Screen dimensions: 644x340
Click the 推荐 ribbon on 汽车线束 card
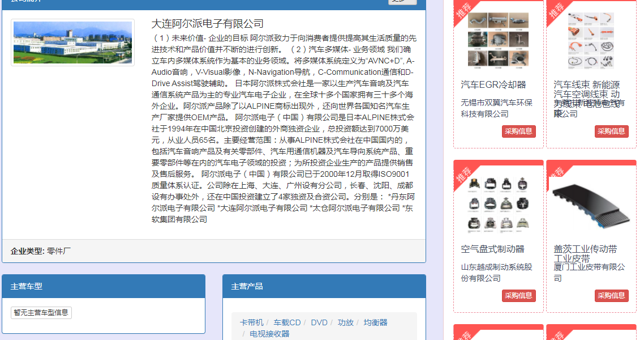(557, 10)
